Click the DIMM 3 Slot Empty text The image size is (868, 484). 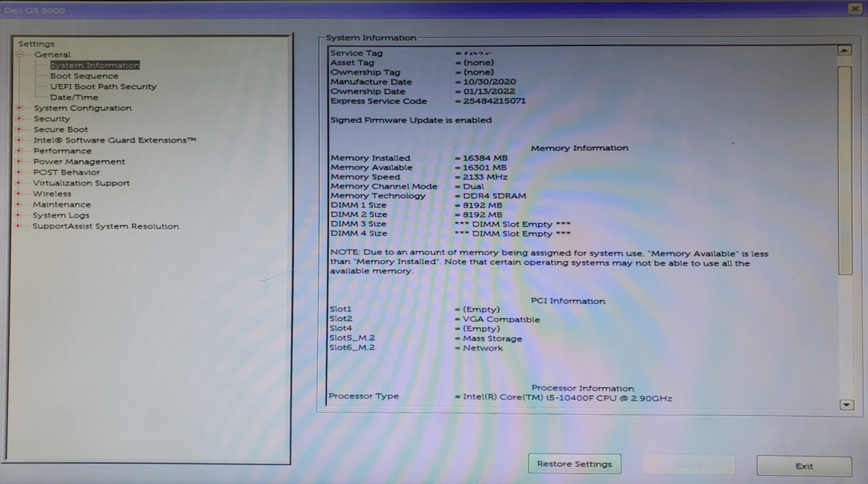click(513, 225)
